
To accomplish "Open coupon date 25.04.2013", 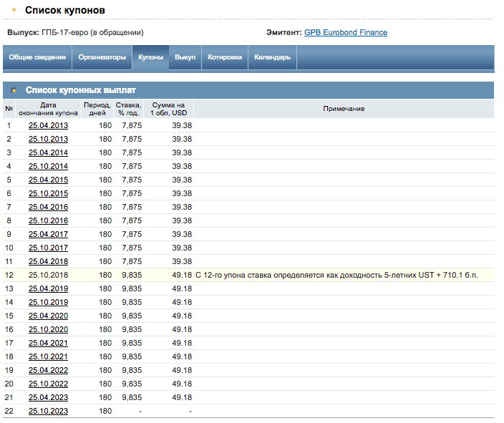I will [x=48, y=126].
